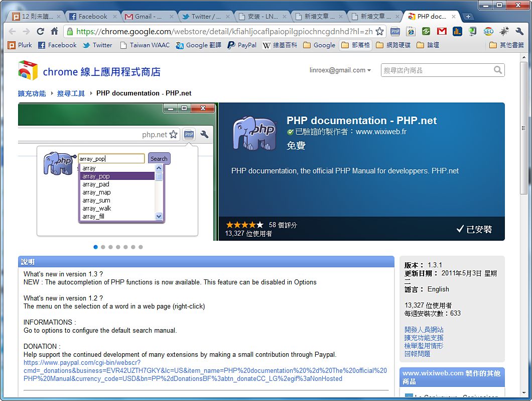Switch to the 安裝 - LN tab
Screen dimensions: 532x401
pyautogui.click(x=261, y=16)
